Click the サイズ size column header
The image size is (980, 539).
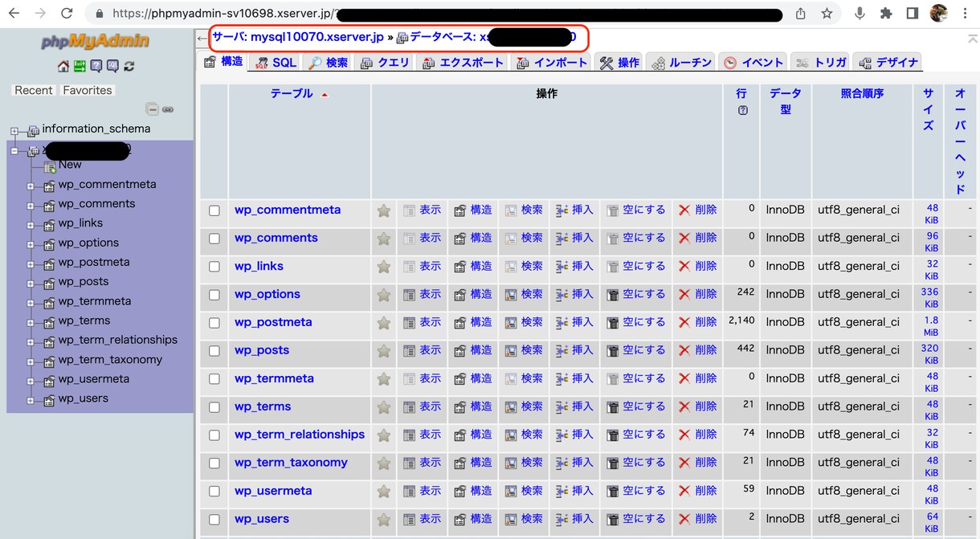click(928, 109)
